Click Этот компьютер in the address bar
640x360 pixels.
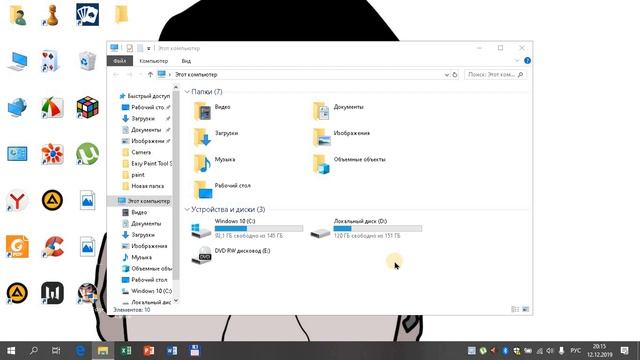(x=196, y=75)
